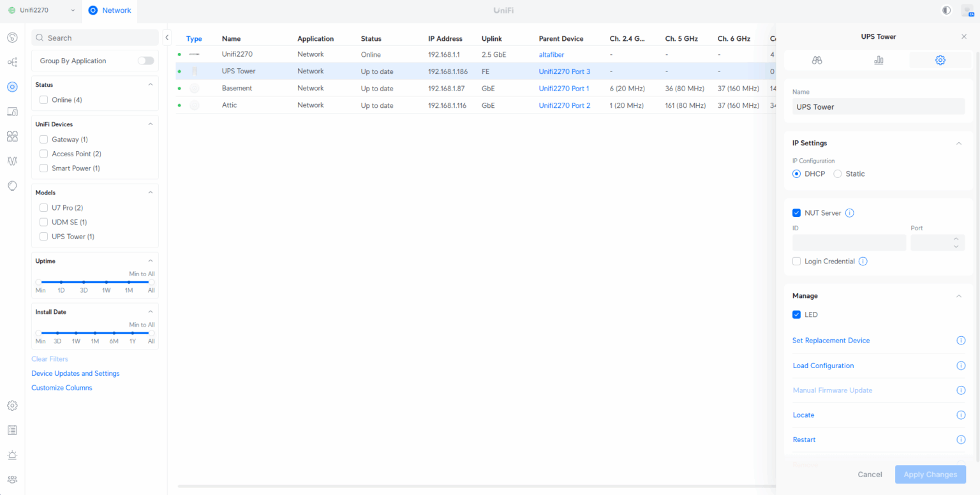
Task: Open the bar chart statistics tab
Action: [x=879, y=60]
